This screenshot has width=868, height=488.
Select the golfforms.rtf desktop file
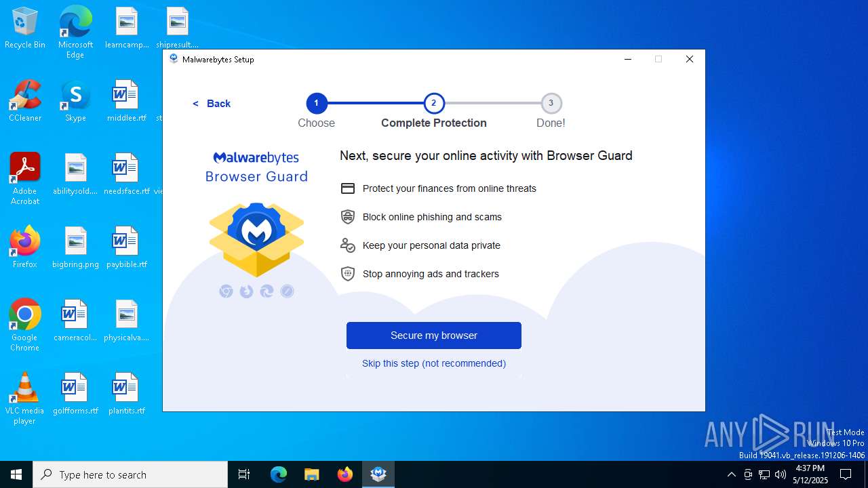click(x=75, y=394)
